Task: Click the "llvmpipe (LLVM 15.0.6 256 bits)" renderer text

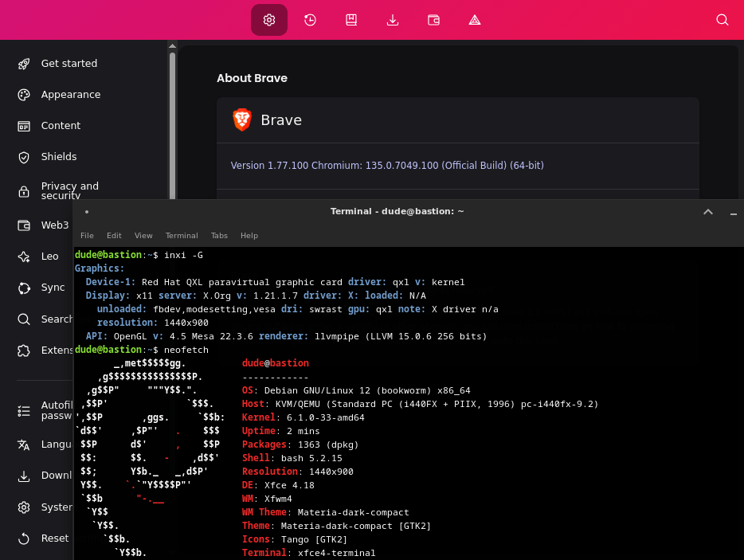Action: [x=401, y=336]
